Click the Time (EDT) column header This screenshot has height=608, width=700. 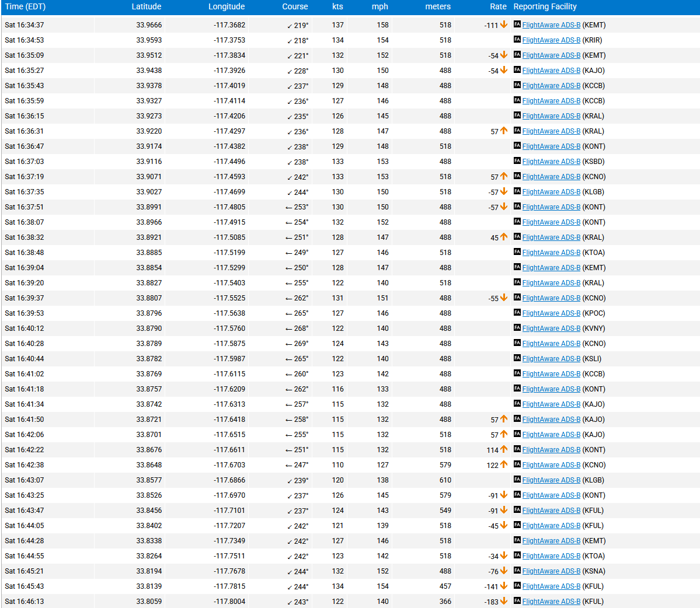pos(25,6)
